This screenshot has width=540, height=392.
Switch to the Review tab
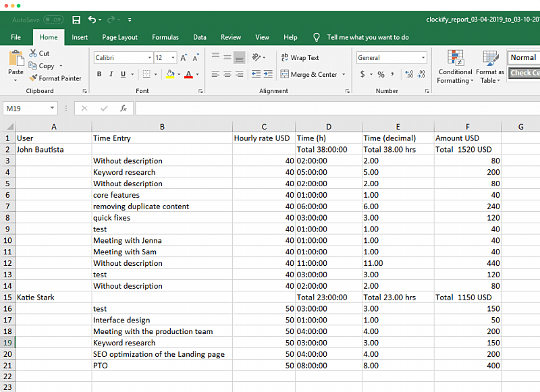point(231,37)
